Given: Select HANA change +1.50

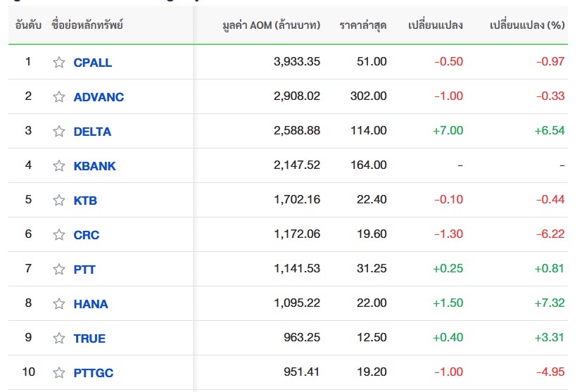Looking at the screenshot, I should coord(448,303).
